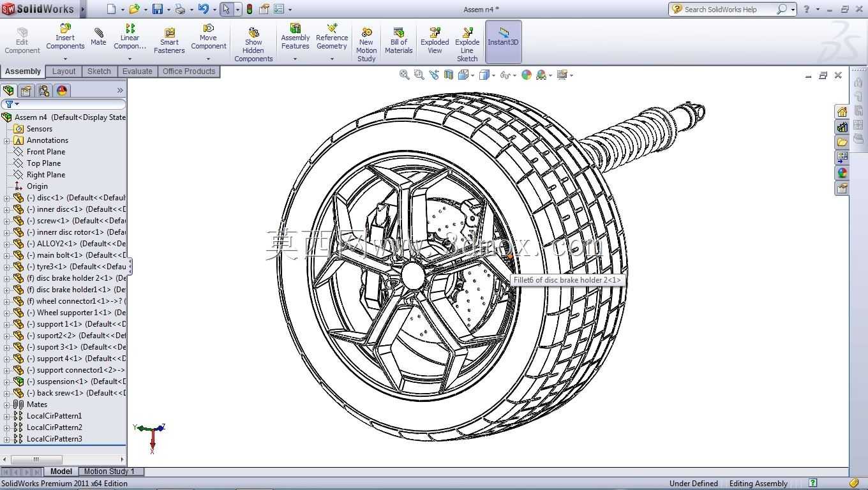The image size is (868, 490).
Task: Start the Linear Component Pattern tool
Action: pos(130,36)
